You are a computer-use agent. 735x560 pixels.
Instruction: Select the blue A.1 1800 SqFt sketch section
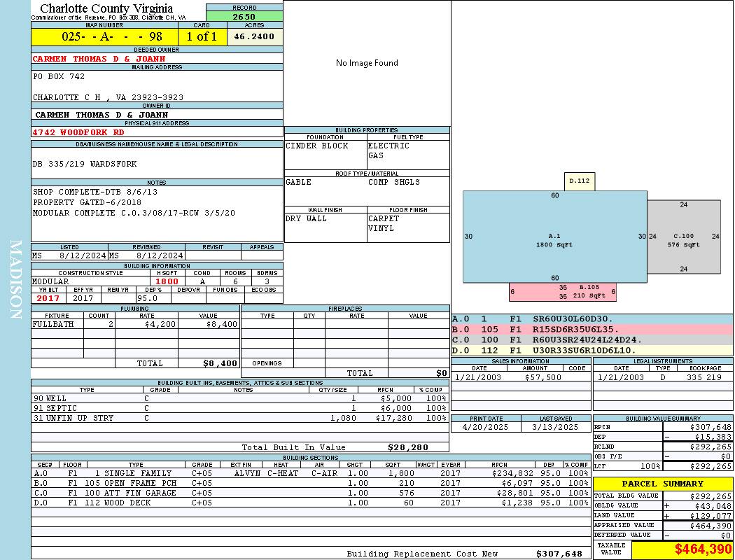click(554, 237)
